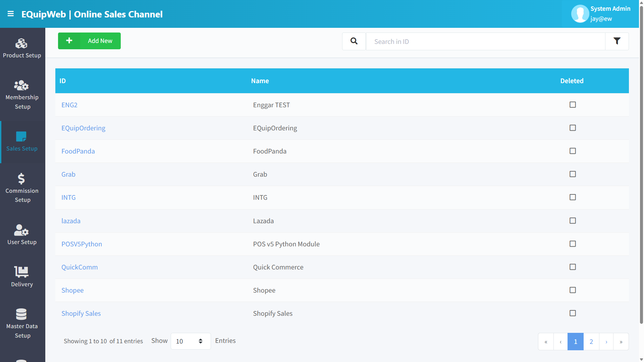Click the Enggar TEST name cell
Image resolution: width=644 pixels, height=362 pixels.
pos(271,105)
